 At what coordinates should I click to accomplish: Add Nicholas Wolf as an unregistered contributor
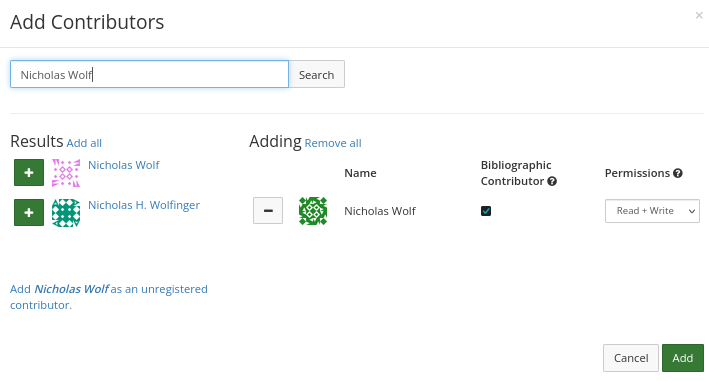click(109, 297)
